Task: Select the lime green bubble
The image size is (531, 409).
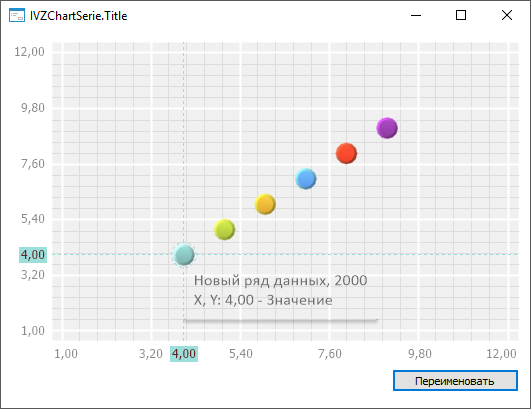Action: coord(225,230)
